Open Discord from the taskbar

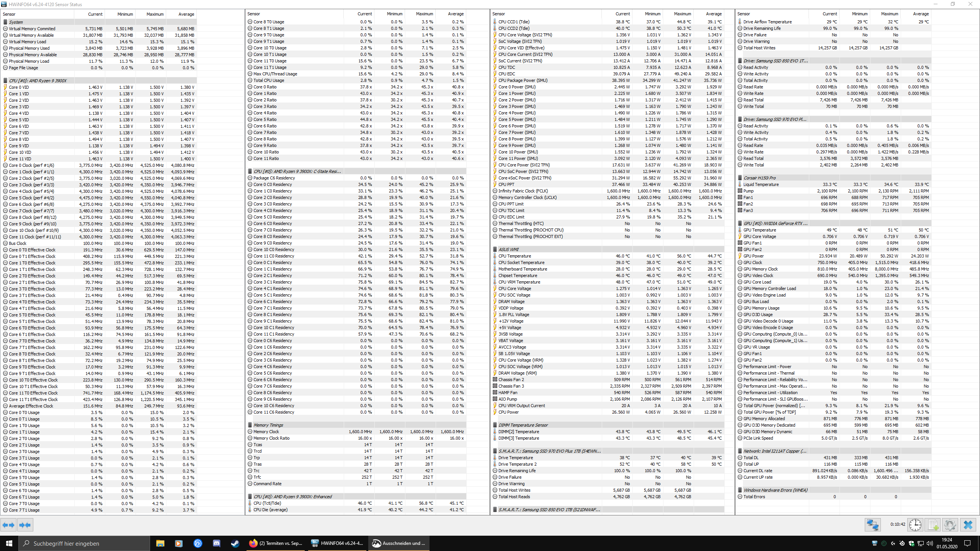pyautogui.click(x=216, y=543)
